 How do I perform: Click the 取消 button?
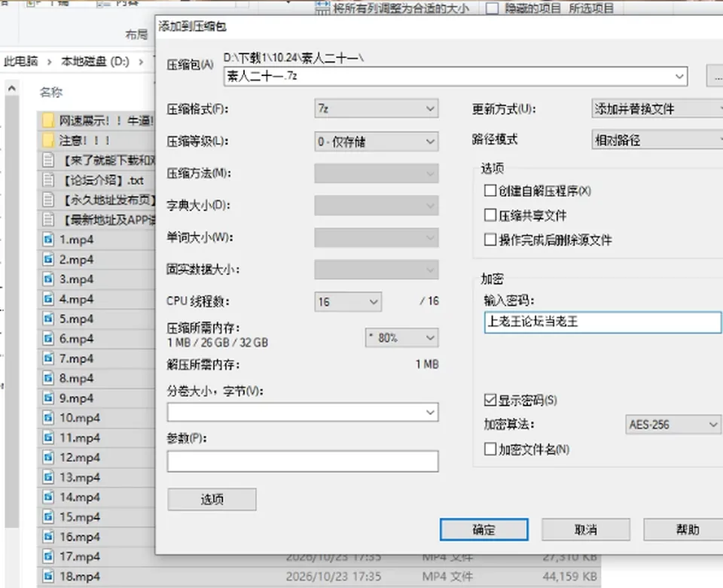586,529
